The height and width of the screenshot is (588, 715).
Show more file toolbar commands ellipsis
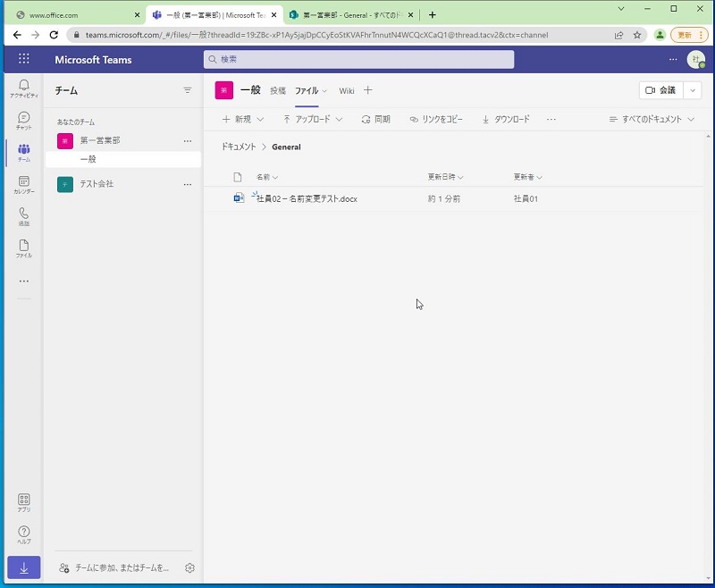pyautogui.click(x=551, y=120)
